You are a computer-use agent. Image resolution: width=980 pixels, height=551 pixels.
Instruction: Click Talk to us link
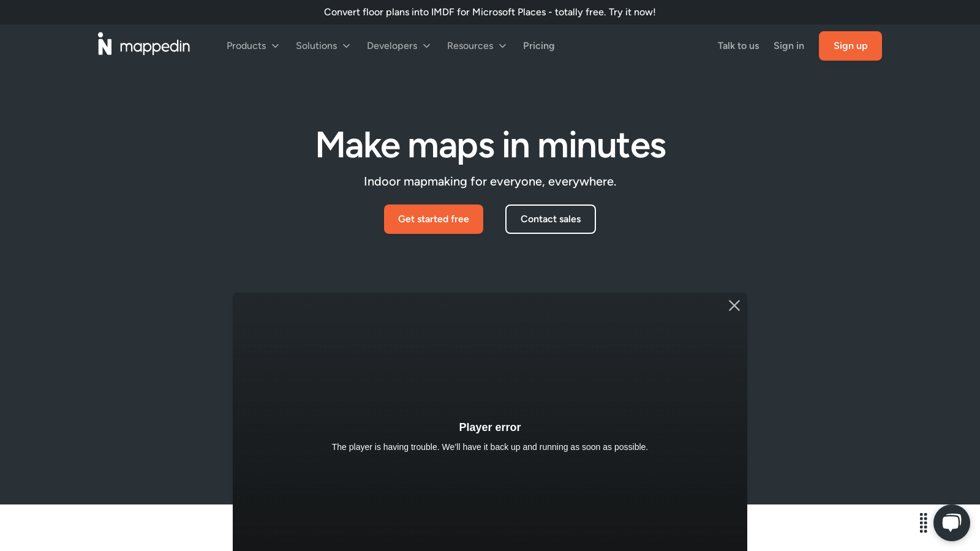click(x=738, y=46)
